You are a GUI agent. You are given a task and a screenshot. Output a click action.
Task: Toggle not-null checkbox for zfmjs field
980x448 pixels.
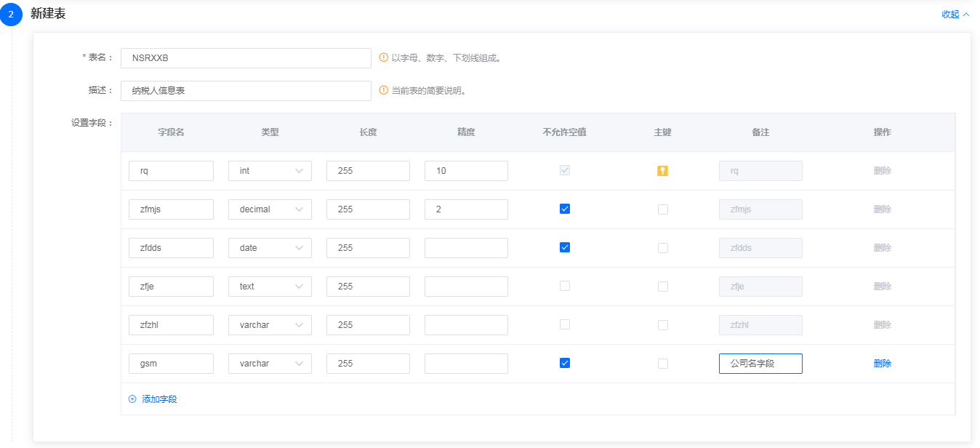565,209
